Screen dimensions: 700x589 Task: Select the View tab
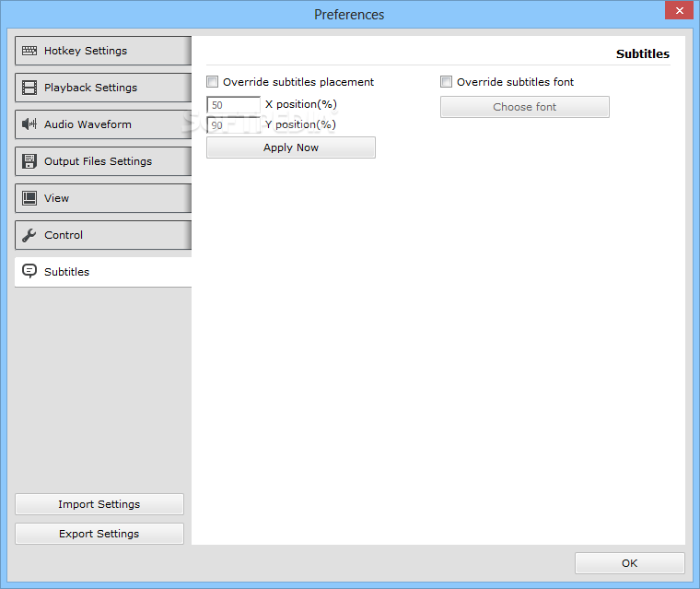click(x=103, y=198)
